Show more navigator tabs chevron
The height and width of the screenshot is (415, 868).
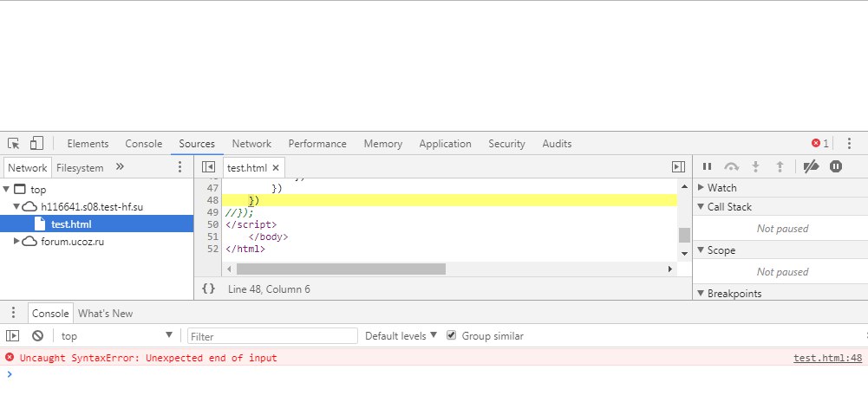pos(121,167)
